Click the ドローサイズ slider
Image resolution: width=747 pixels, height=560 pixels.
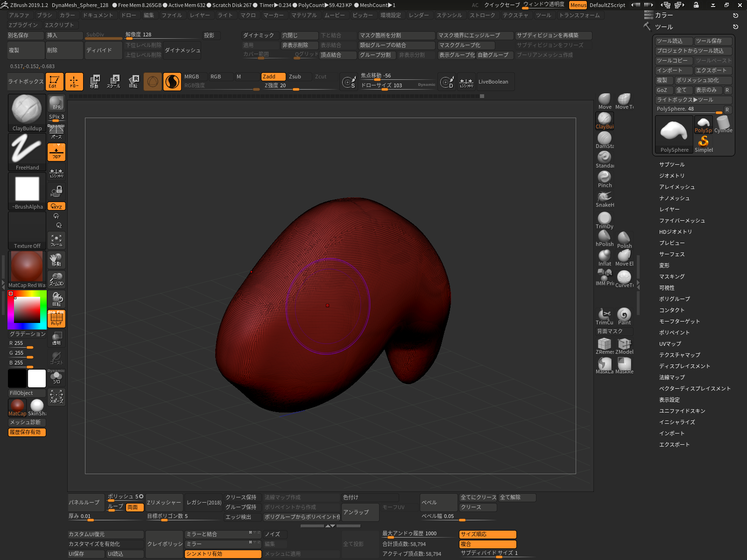click(x=398, y=85)
